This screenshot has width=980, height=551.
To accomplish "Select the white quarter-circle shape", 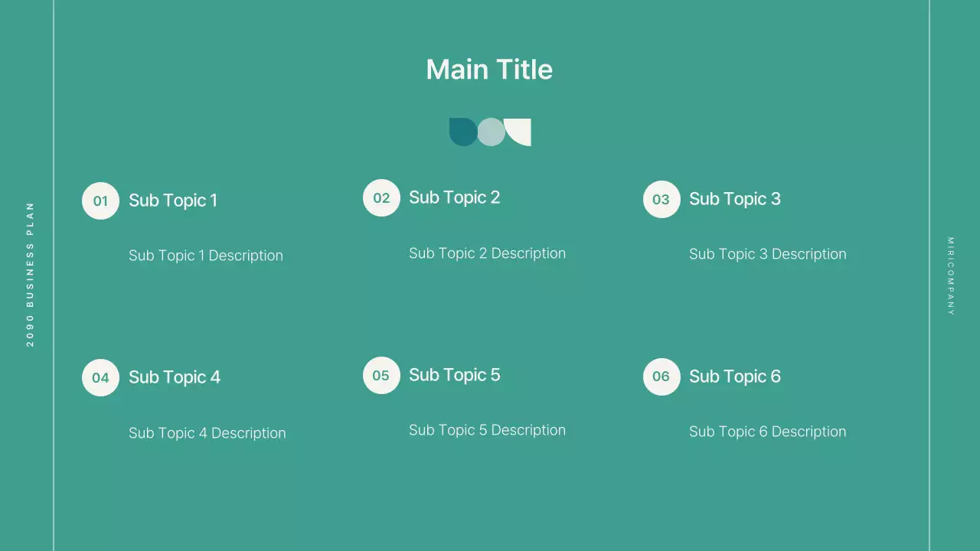I will point(521,130).
